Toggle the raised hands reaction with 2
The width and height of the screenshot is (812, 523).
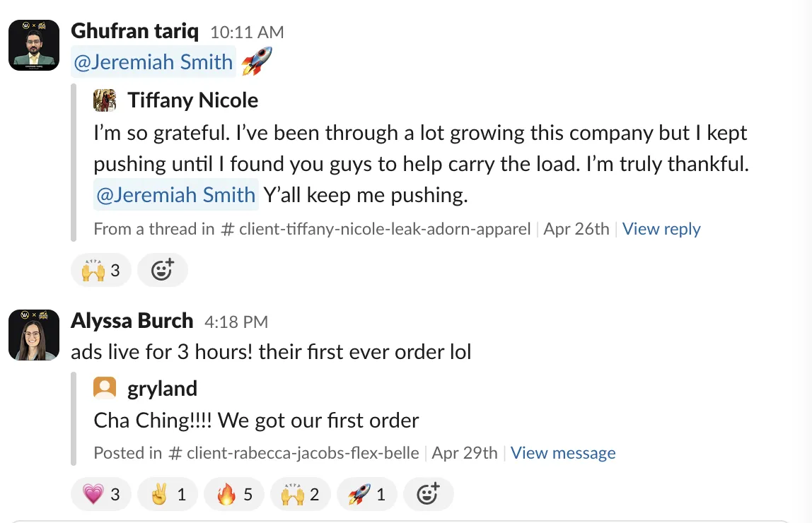(301, 494)
